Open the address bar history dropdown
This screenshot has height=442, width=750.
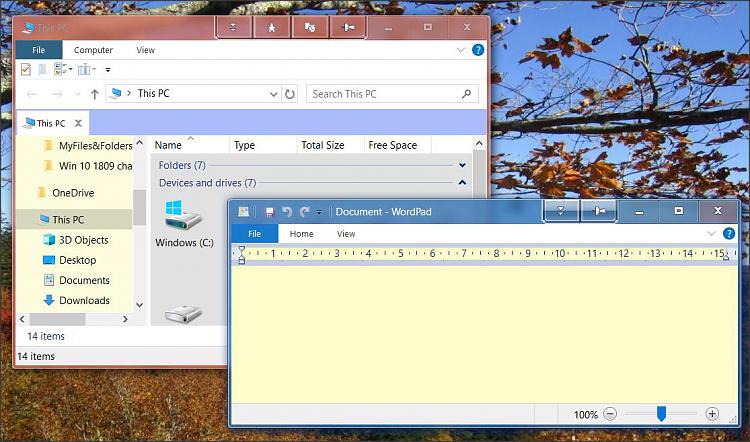(x=273, y=94)
